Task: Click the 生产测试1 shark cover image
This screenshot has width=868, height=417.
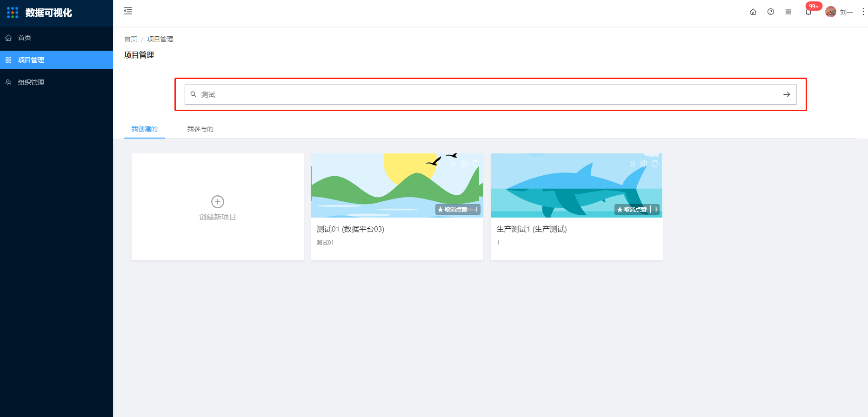Action: pyautogui.click(x=577, y=185)
